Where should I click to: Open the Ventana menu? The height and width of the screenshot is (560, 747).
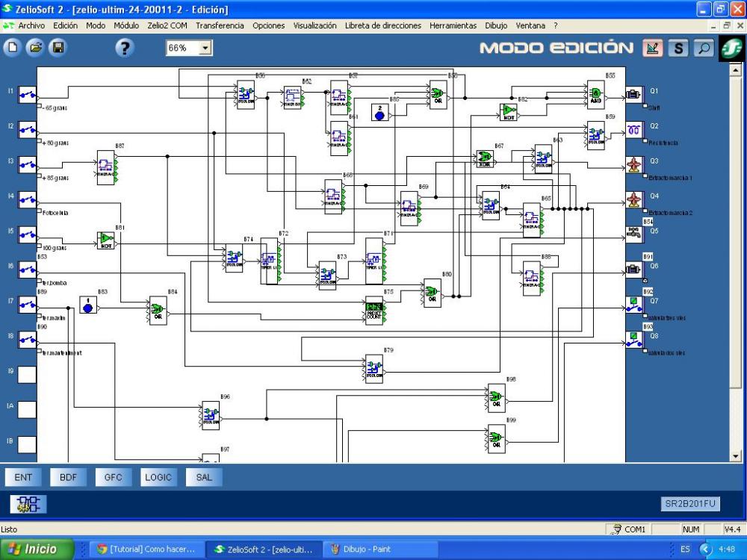click(x=530, y=25)
